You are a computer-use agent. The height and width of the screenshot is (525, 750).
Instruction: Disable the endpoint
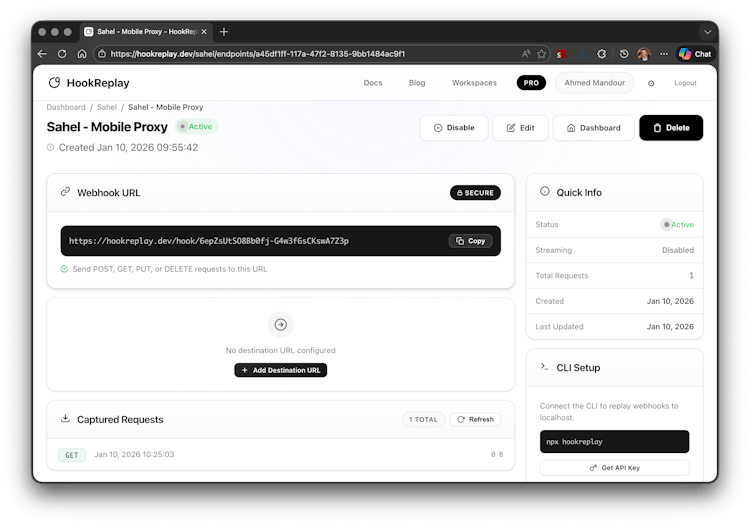coord(454,128)
